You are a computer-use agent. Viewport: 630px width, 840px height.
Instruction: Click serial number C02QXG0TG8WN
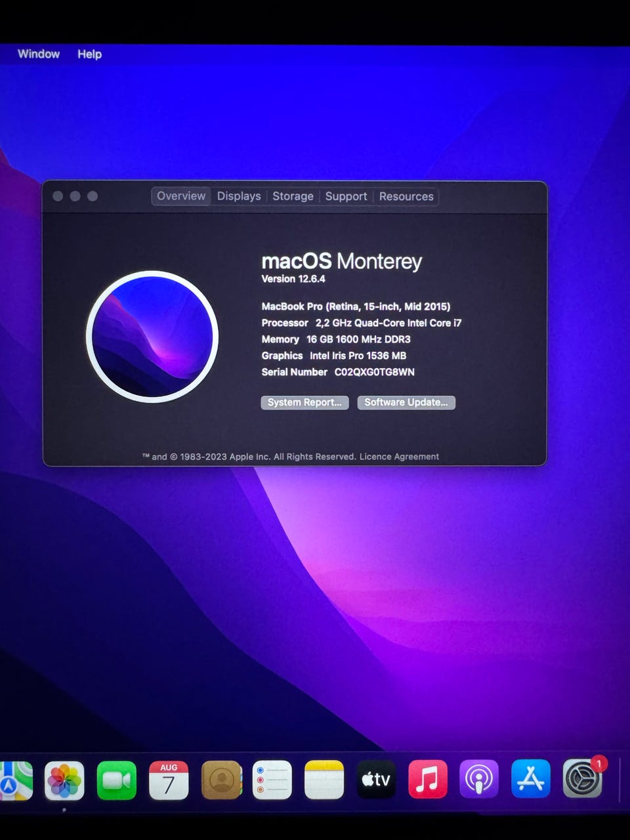pos(375,372)
